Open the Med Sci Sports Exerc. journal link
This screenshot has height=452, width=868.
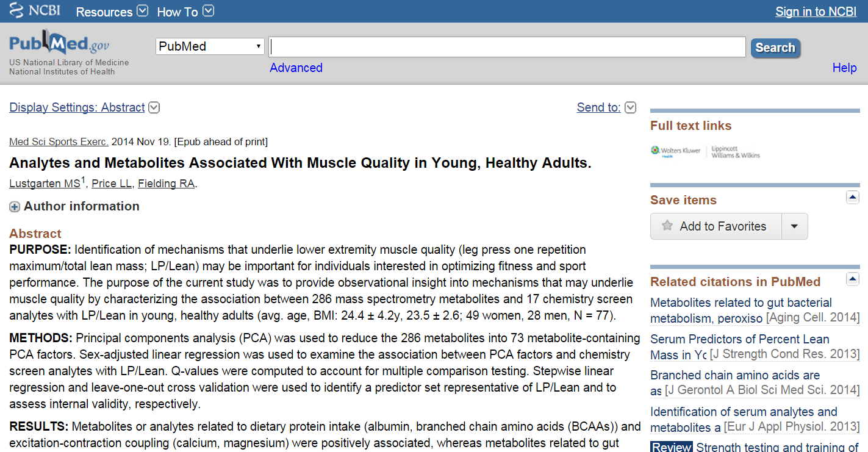59,142
